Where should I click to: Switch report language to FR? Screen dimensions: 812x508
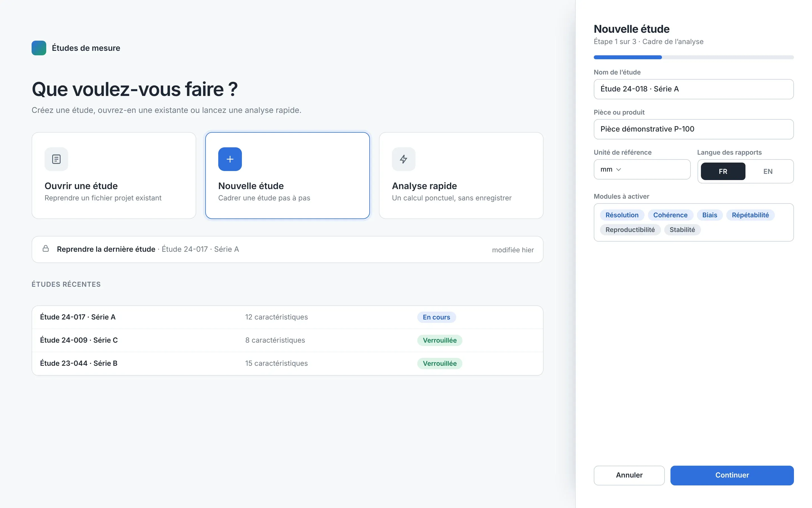(x=723, y=171)
